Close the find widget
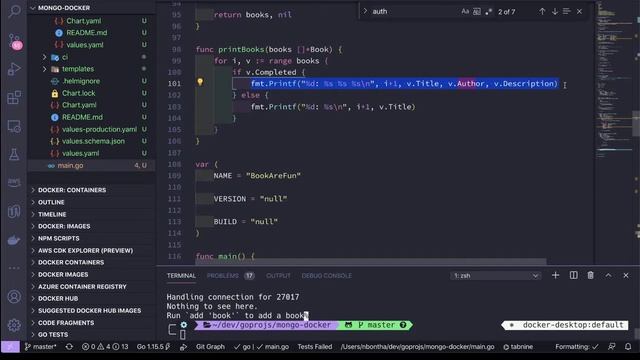 coord(579,11)
